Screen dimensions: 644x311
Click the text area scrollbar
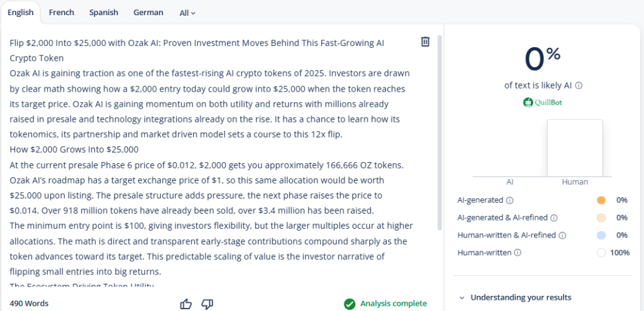click(440, 133)
